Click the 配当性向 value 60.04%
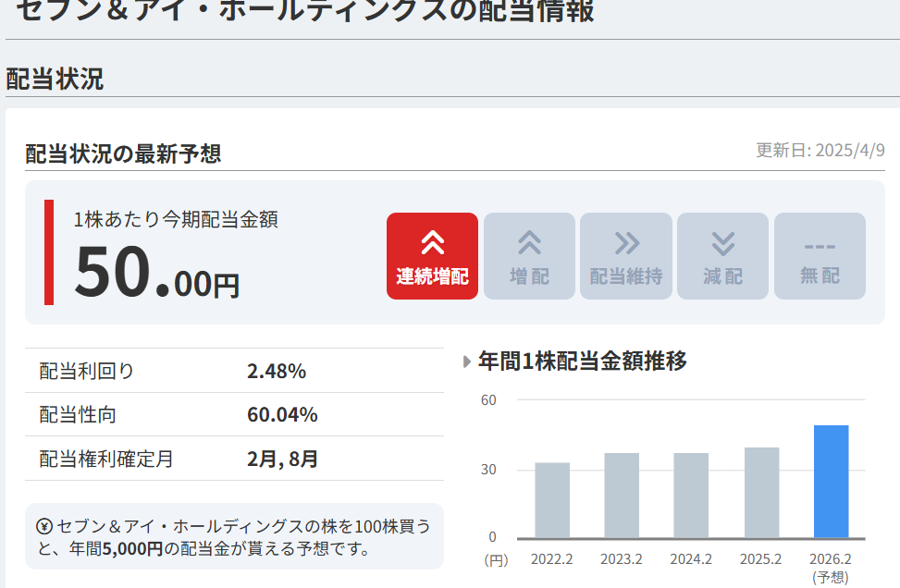Image resolution: width=900 pixels, height=588 pixels. pos(282,415)
